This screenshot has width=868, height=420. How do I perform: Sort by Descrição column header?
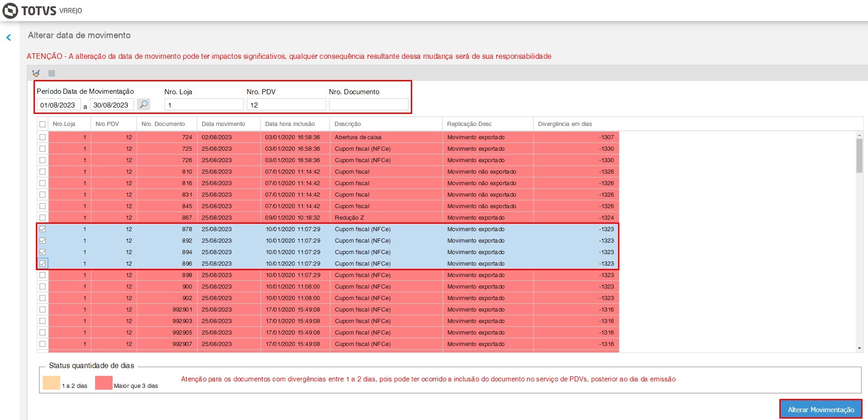click(x=386, y=124)
